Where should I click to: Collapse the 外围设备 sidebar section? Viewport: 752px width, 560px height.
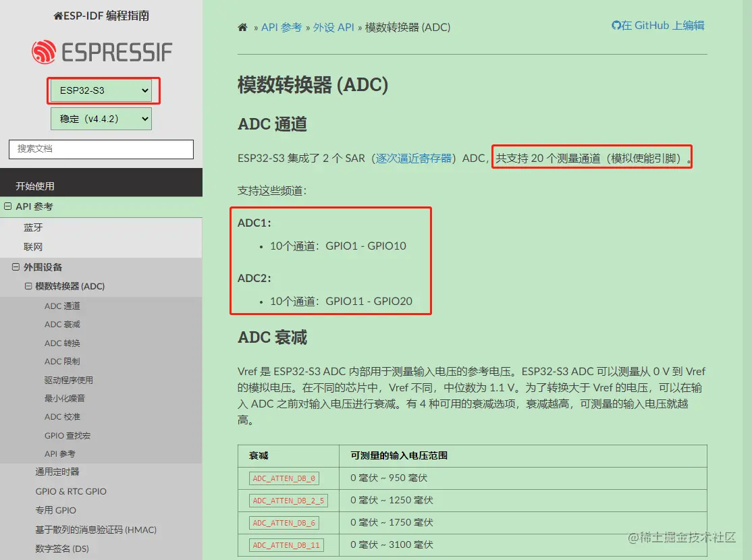[x=16, y=267]
